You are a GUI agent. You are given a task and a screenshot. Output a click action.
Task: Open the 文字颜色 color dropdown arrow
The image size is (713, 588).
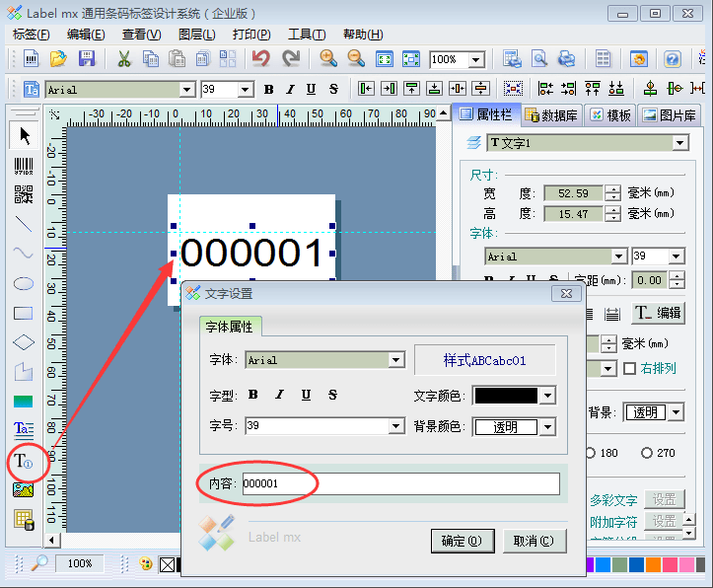548,396
